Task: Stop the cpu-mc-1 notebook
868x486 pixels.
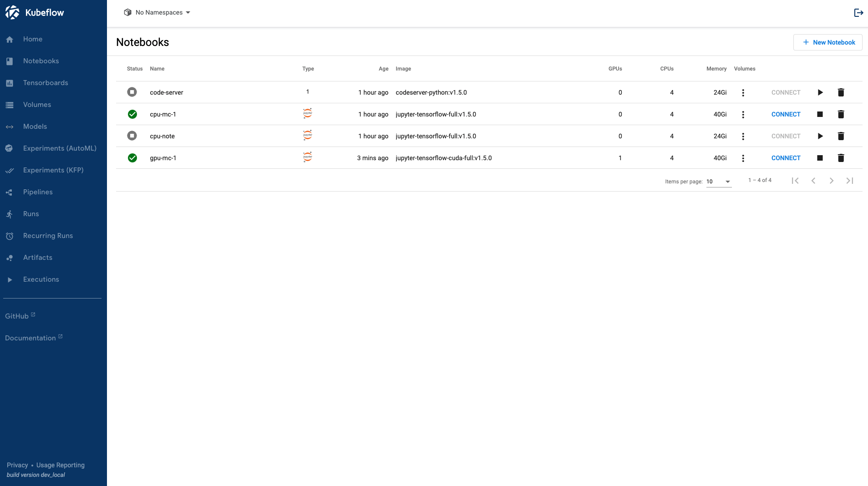Action: pyautogui.click(x=820, y=114)
